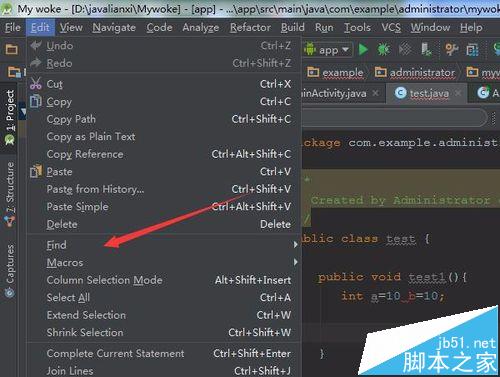Open the Run menu
500x377 pixels.
[x=324, y=27]
